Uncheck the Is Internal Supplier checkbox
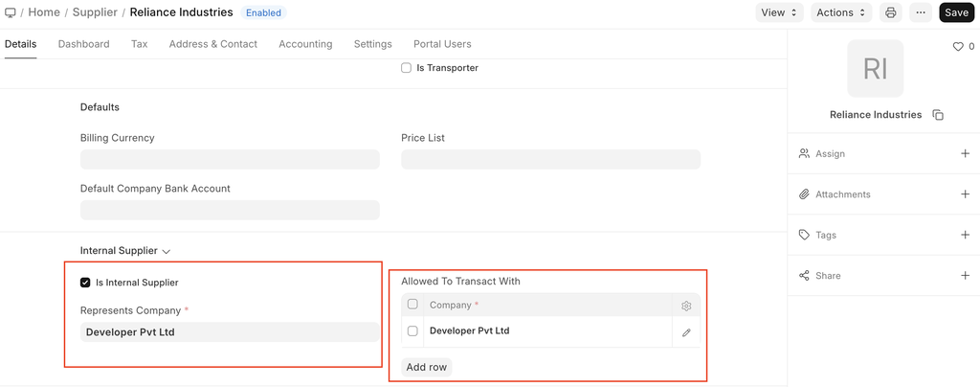 click(85, 283)
